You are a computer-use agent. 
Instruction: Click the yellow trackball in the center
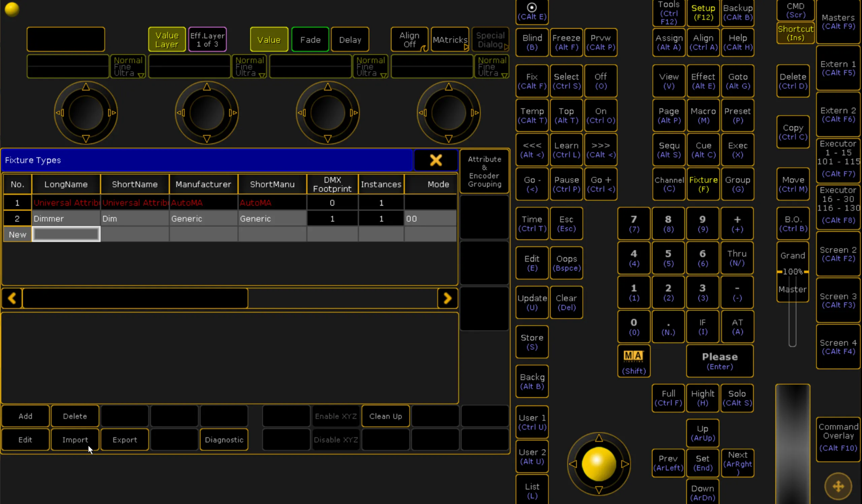pos(599,464)
